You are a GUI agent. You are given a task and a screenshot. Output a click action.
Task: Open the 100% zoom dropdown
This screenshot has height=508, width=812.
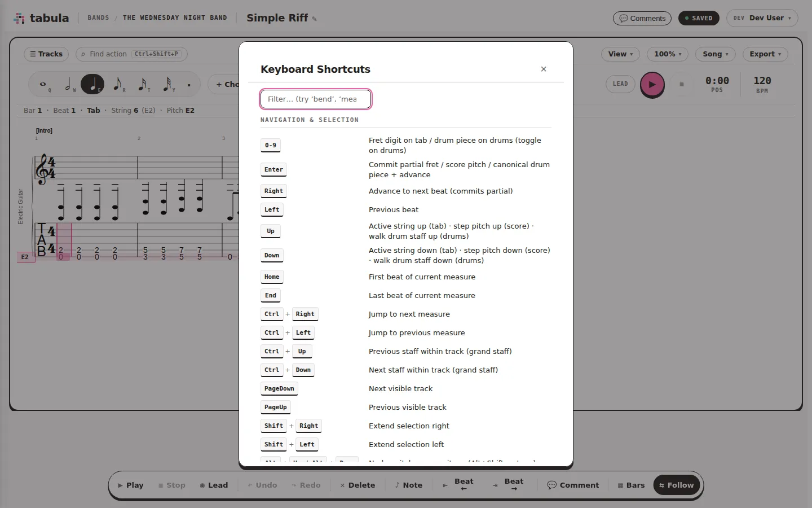point(668,54)
